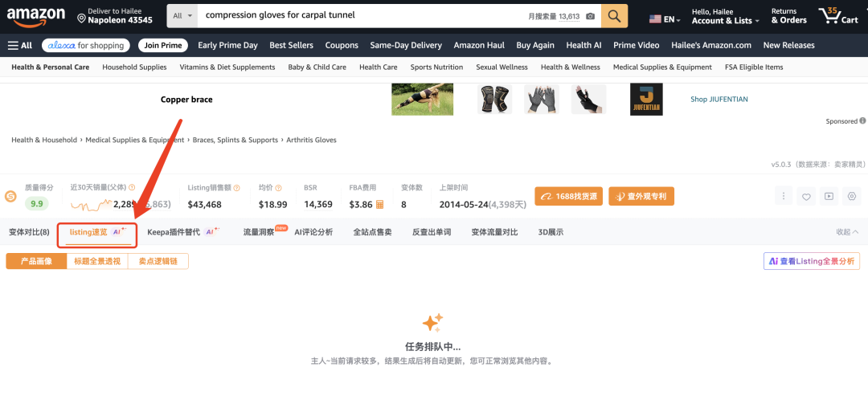
Task: Open the JIUFENTIAN brand logo
Action: tap(646, 99)
